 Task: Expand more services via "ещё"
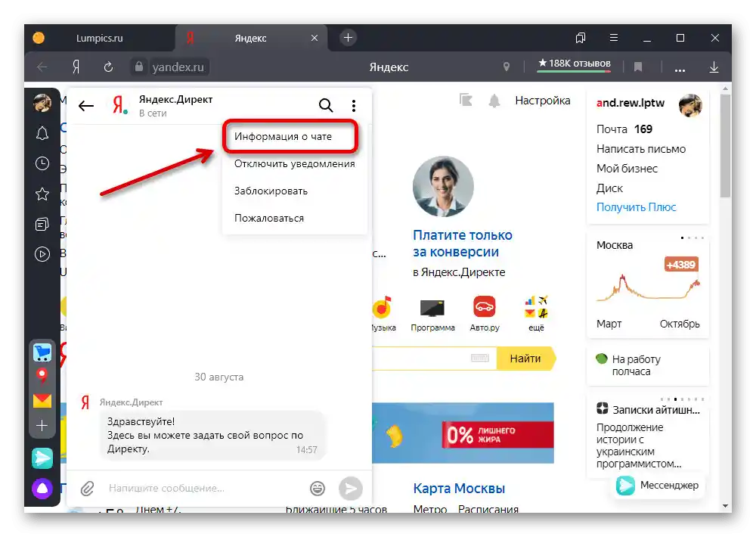coord(536,314)
